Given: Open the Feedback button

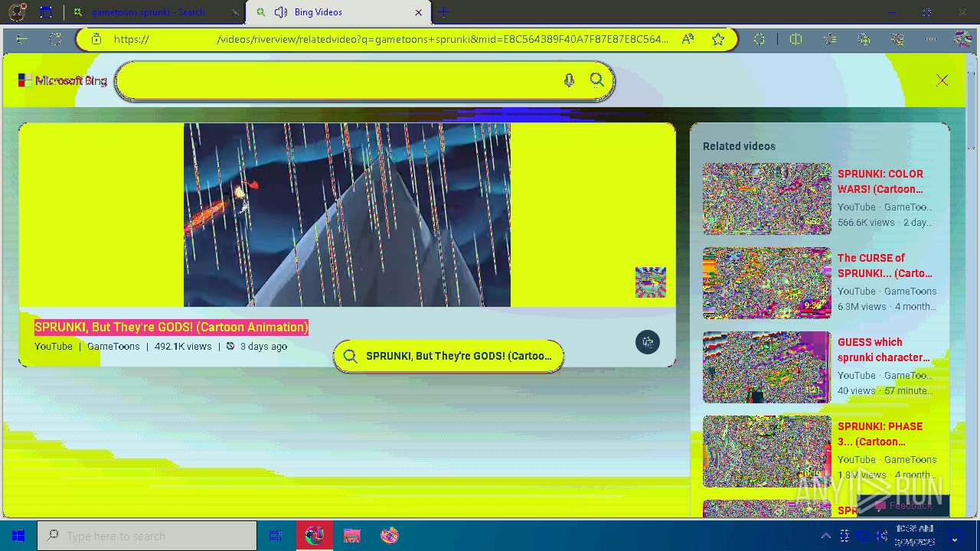Looking at the screenshot, I should (903, 506).
